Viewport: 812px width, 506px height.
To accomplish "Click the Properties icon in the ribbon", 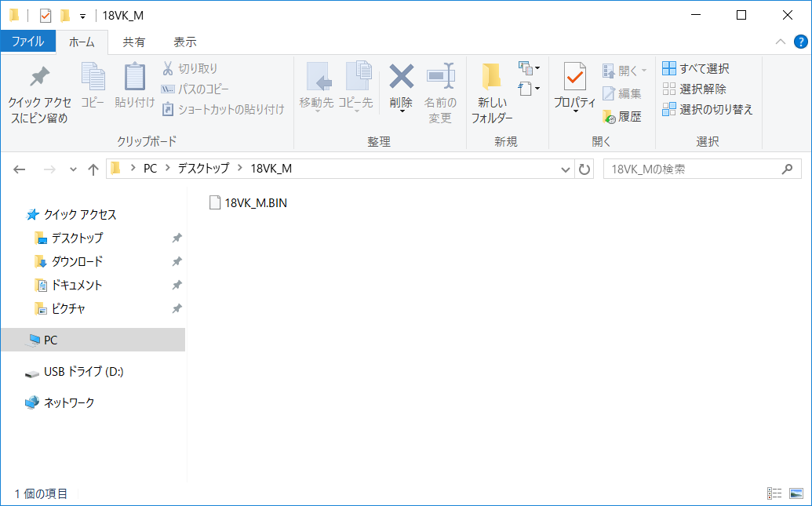I will pos(575,78).
